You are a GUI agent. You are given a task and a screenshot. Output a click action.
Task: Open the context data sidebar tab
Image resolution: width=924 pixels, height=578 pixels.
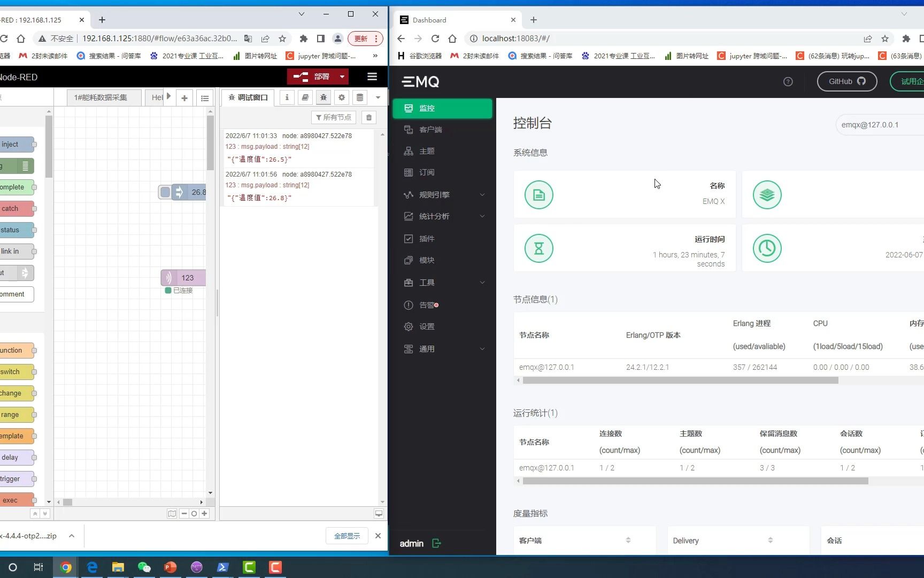pyautogui.click(x=360, y=97)
